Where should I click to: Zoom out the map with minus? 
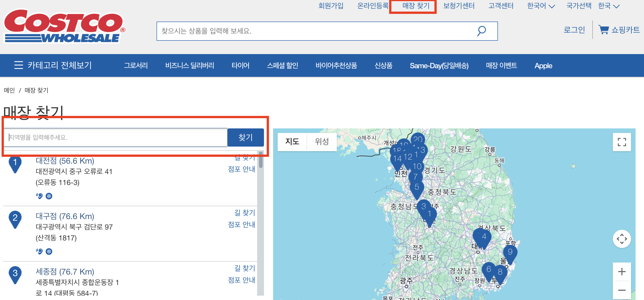(x=621, y=290)
